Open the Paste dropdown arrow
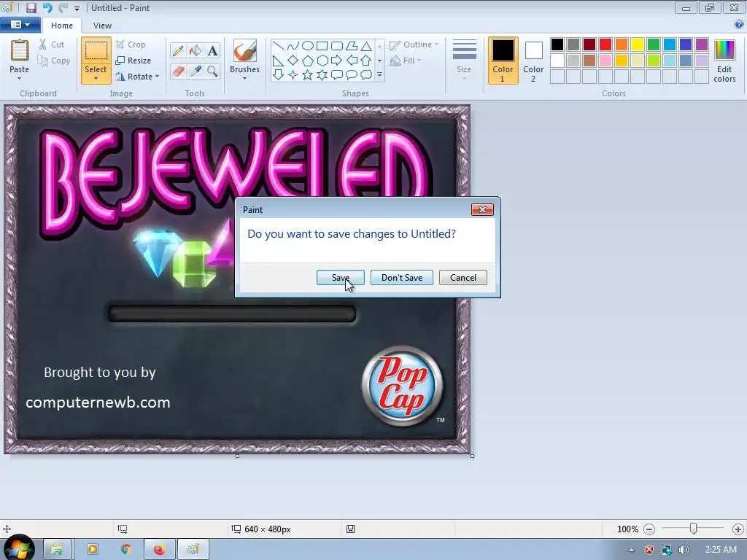The image size is (747, 560). click(20, 79)
